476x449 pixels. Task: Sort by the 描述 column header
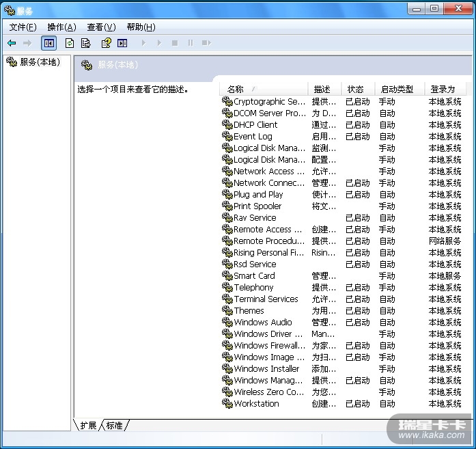[325, 90]
